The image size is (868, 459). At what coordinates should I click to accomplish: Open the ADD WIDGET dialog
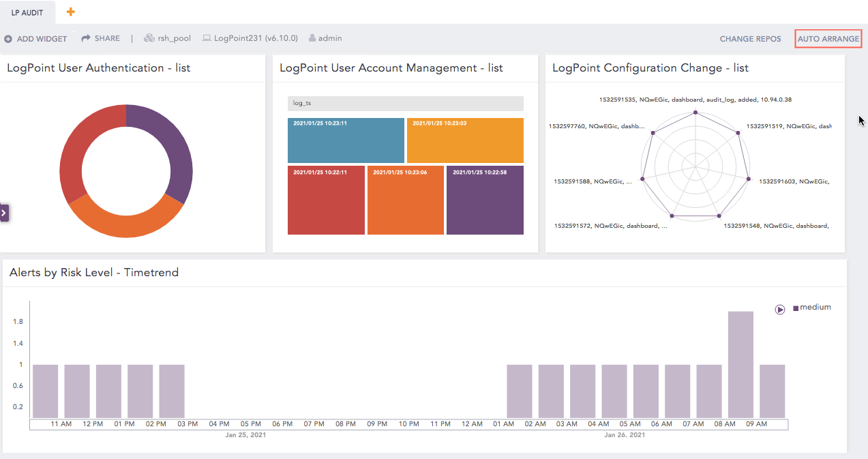(35, 38)
